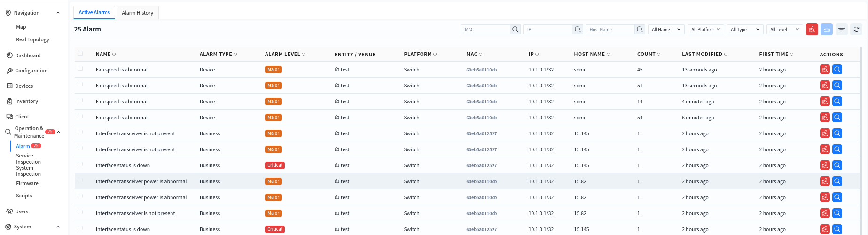This screenshot has height=235, width=868.
Task: Open MAC link 60eb5a012527
Action: pos(481,133)
